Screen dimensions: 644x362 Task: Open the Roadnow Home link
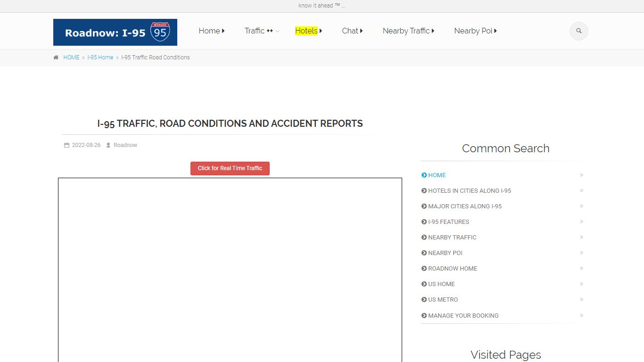(453, 268)
